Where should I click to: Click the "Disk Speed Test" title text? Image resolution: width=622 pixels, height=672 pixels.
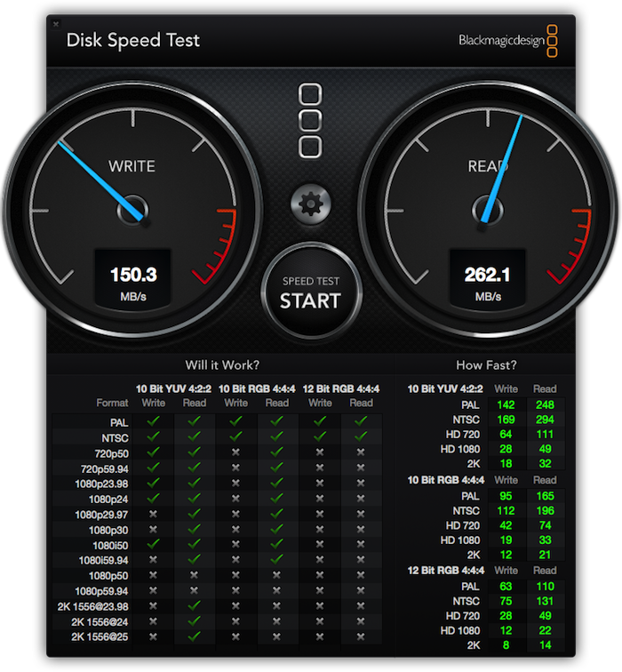point(133,40)
